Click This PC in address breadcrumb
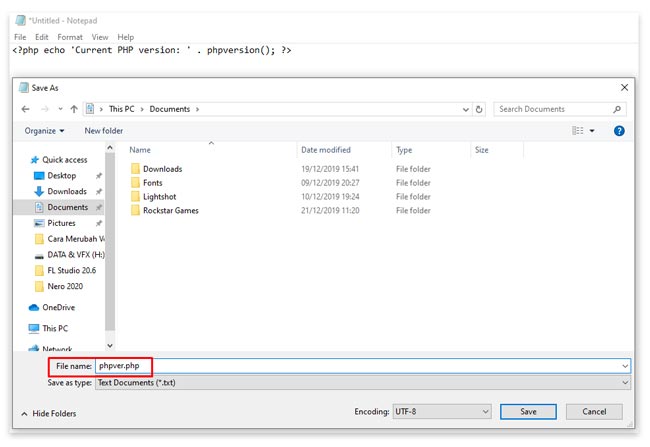Viewport: 650px width, 447px height. tap(121, 109)
